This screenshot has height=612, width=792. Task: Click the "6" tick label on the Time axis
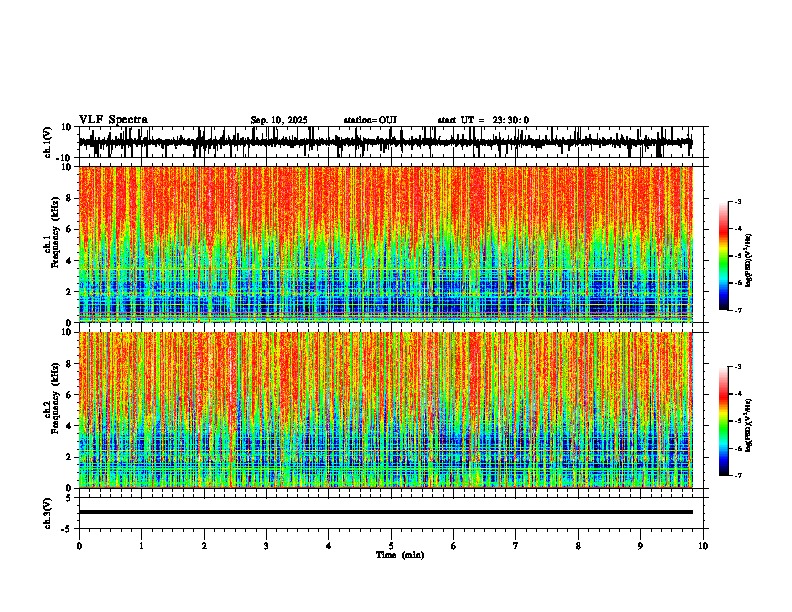coord(453,546)
